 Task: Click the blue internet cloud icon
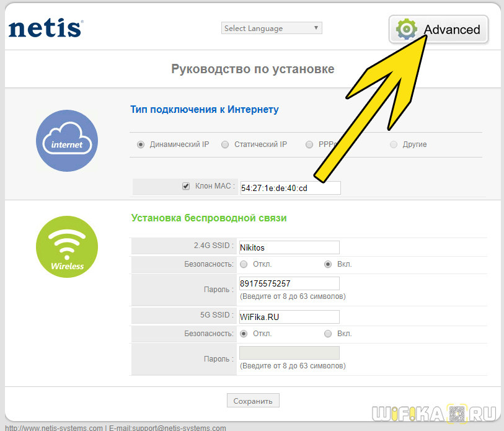68,141
